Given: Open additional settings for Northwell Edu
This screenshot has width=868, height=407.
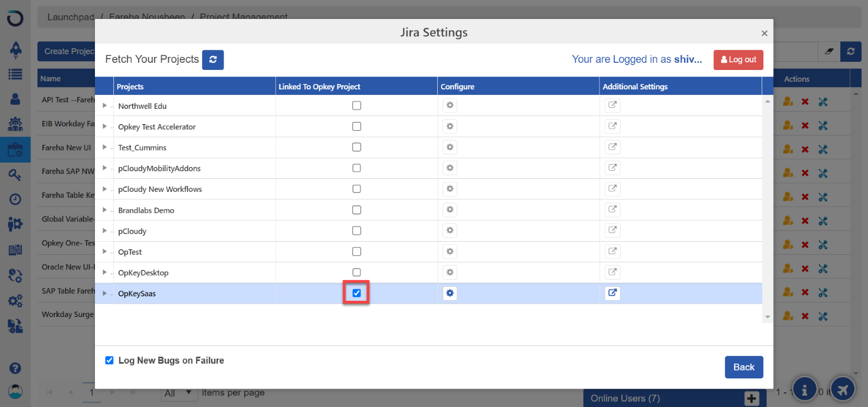Looking at the screenshot, I should click(612, 105).
